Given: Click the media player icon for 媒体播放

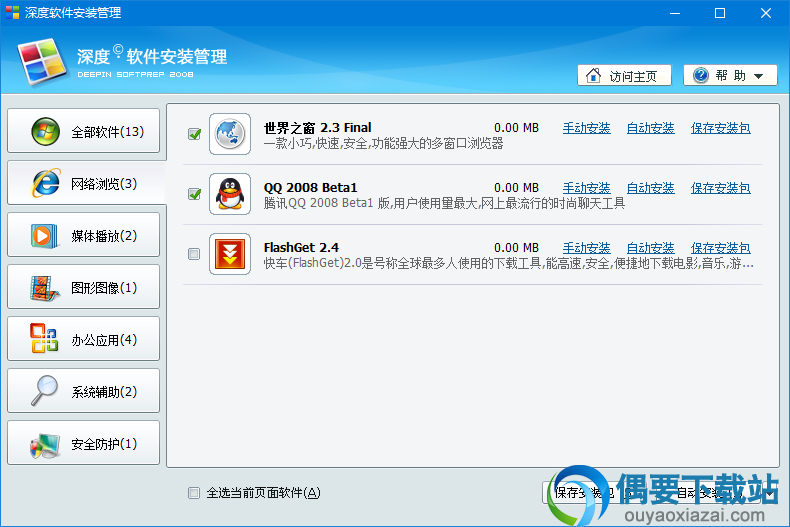Looking at the screenshot, I should click(x=44, y=235).
